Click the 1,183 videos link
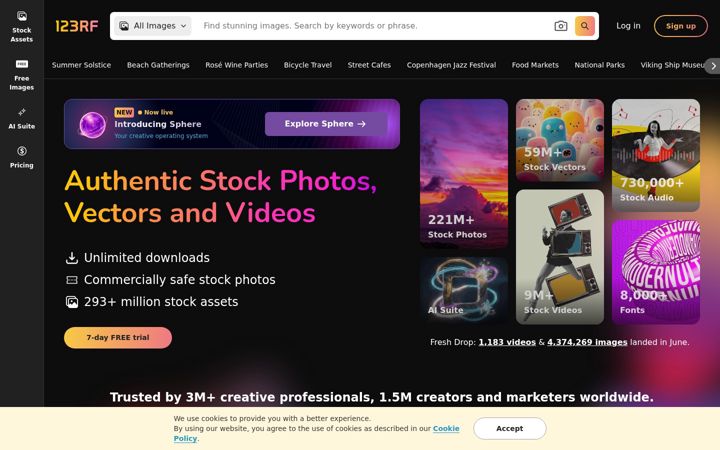720x450 pixels. pyautogui.click(x=507, y=342)
